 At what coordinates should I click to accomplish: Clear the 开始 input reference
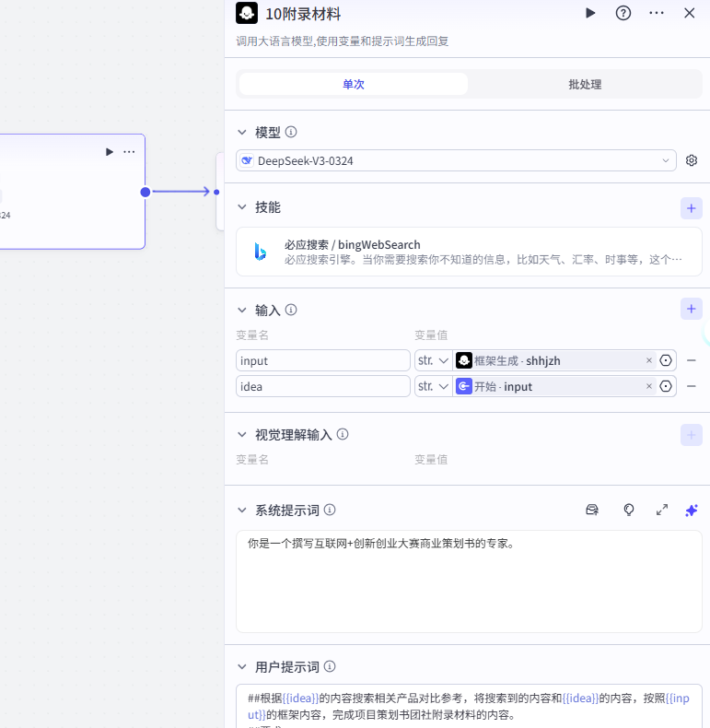point(649,386)
